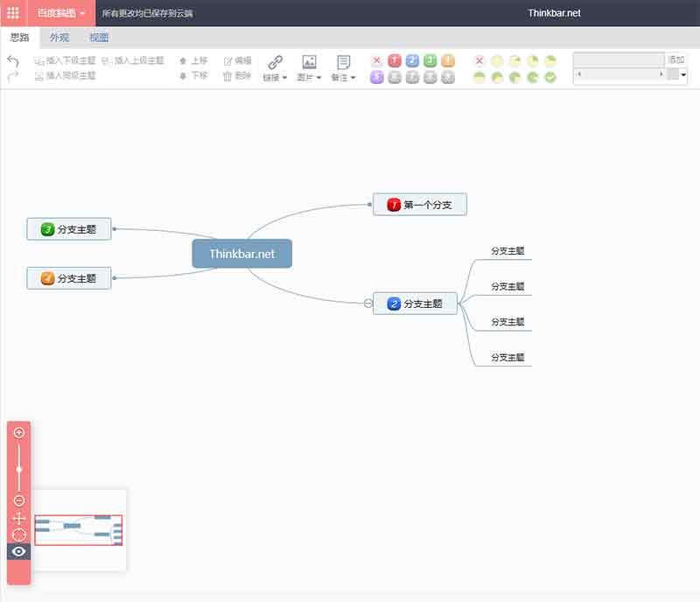Select the 分支主题 node with blue 2 badge
This screenshot has width=700, height=602.
point(415,304)
